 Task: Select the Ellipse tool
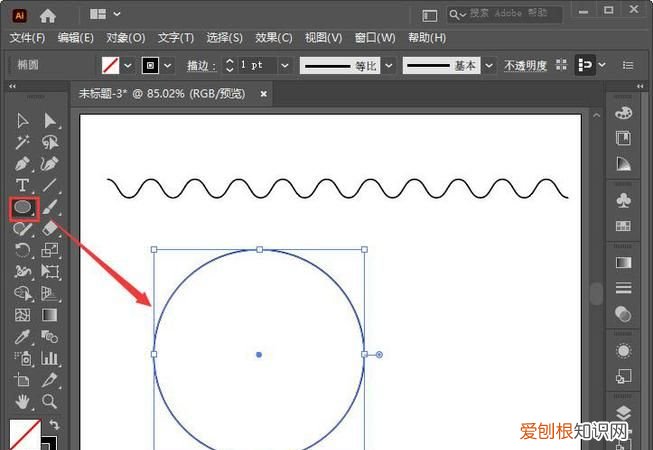24,208
